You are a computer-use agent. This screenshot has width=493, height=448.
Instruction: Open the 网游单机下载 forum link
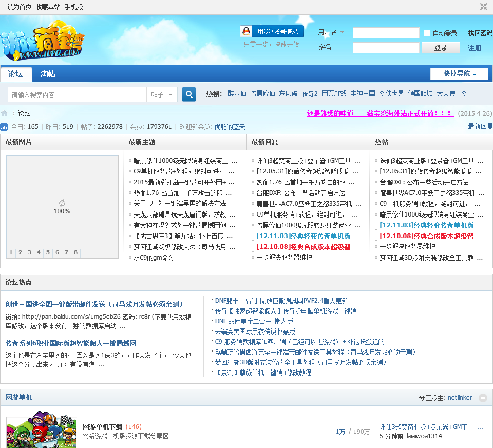(x=102, y=427)
